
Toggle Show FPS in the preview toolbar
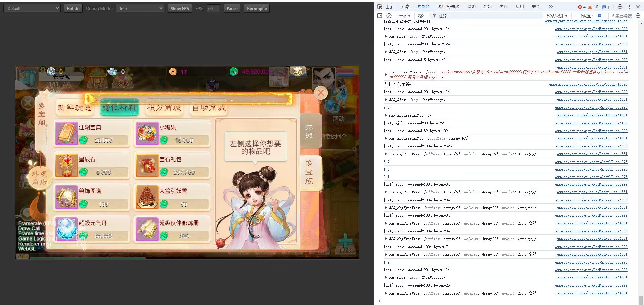[179, 8]
